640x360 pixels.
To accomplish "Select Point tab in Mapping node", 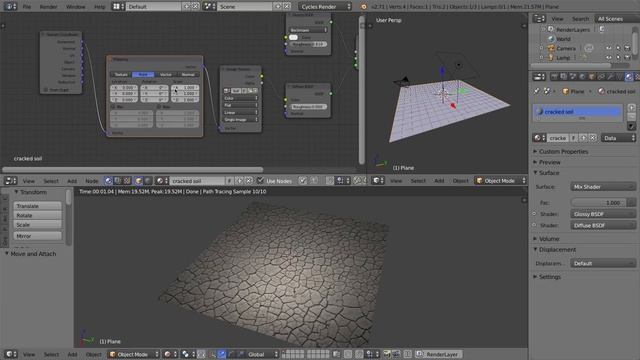I will coord(143,74).
